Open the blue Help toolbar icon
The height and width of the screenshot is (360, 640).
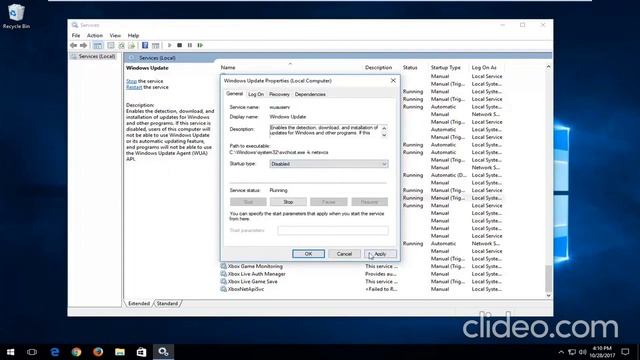(x=145, y=45)
